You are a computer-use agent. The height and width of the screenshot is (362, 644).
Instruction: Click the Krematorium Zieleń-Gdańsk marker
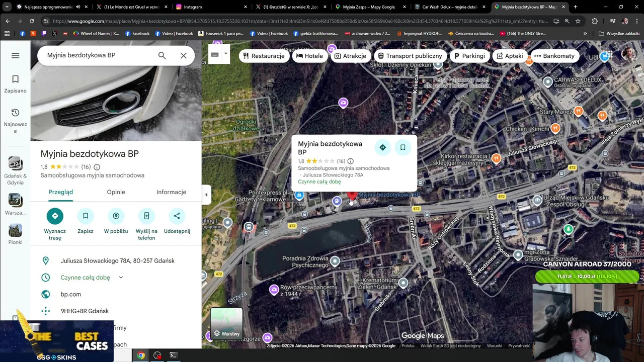[403, 283]
